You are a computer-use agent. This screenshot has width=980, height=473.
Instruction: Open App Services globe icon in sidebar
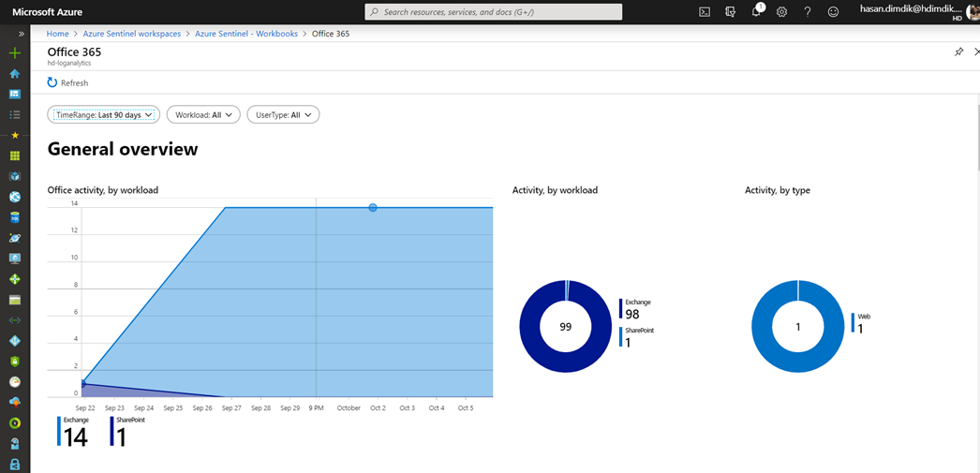click(15, 197)
